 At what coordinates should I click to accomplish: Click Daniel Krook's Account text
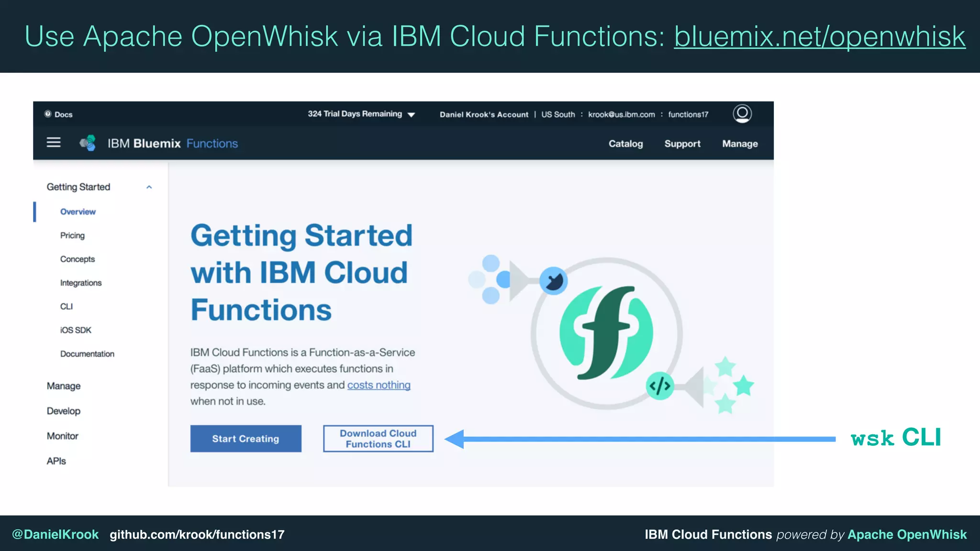coord(484,114)
